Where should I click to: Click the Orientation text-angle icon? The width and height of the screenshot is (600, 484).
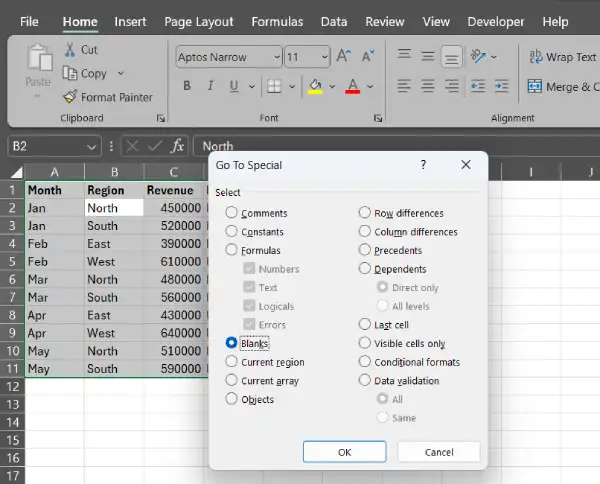(478, 56)
